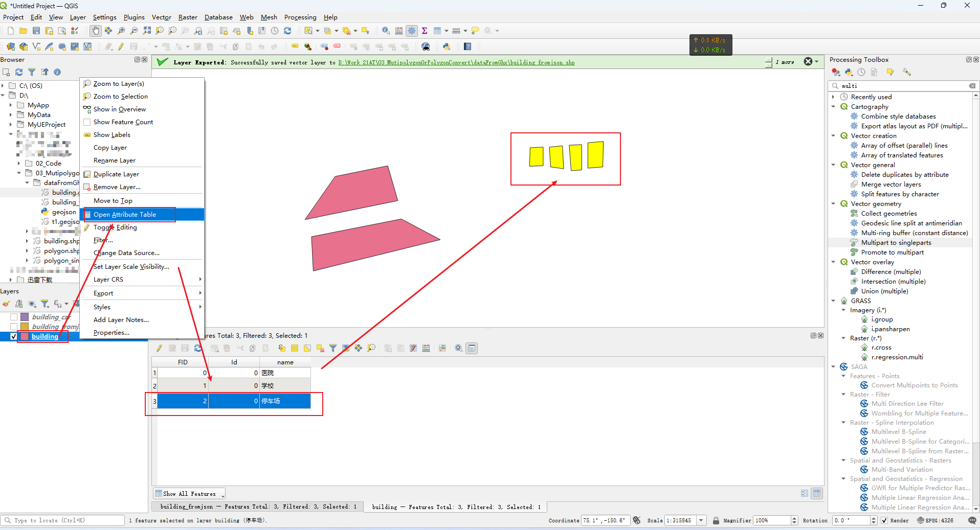This screenshot has width=980, height=530.
Task: Collapse the GRASS provider group
Action: pos(833,301)
